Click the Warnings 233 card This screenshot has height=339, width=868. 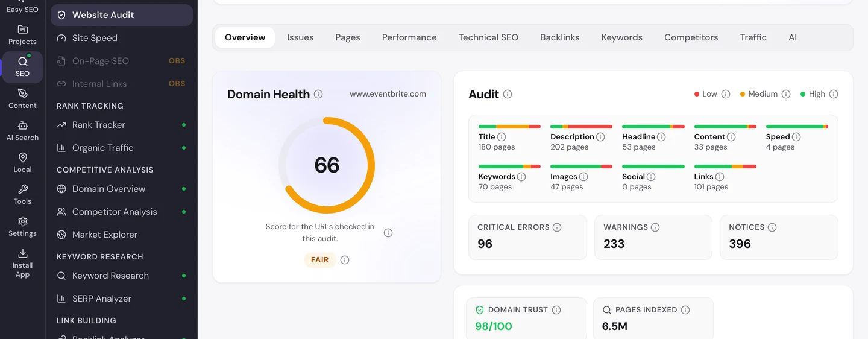(x=653, y=237)
